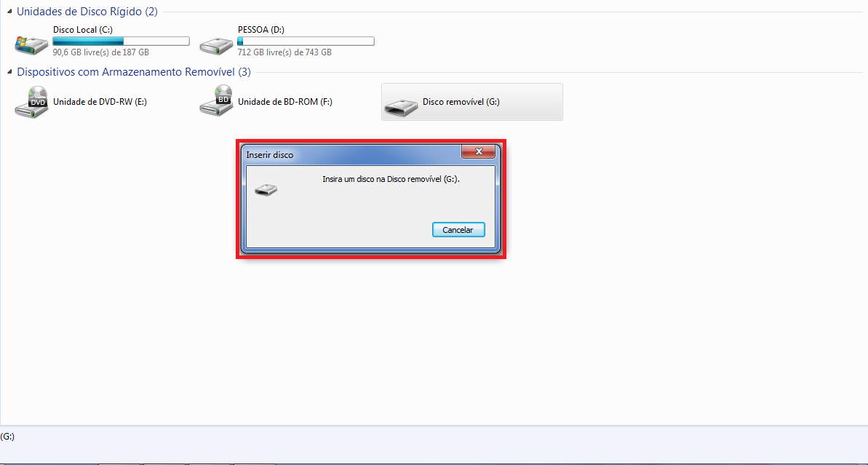The image size is (868, 465).
Task: Click the removable drive icon inside the dialog
Action: 266,189
